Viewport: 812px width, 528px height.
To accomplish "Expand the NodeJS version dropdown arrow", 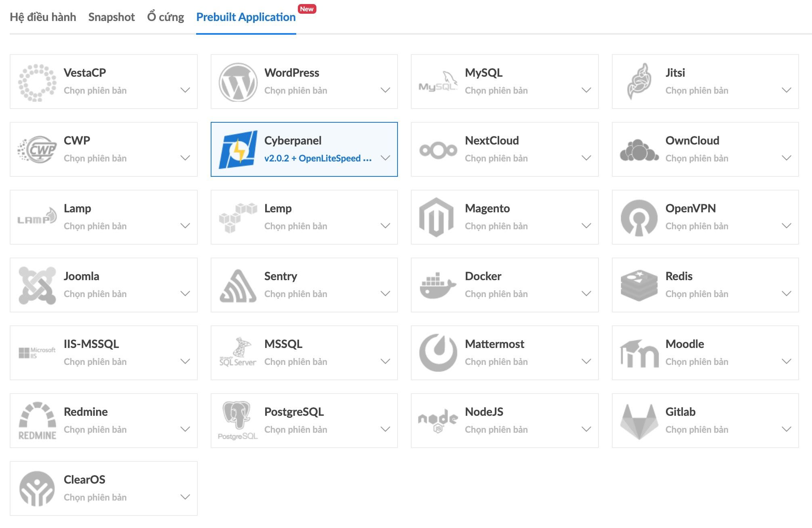I will click(x=586, y=429).
